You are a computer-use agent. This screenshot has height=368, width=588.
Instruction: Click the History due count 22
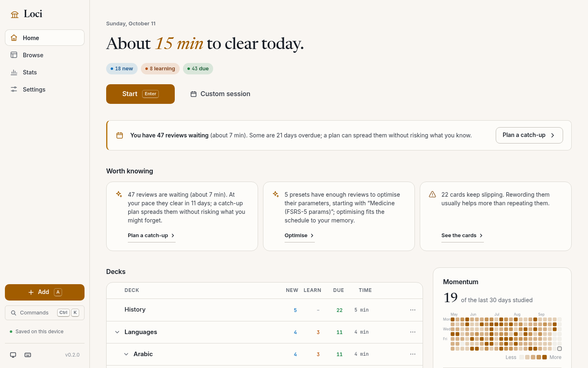coord(339,310)
